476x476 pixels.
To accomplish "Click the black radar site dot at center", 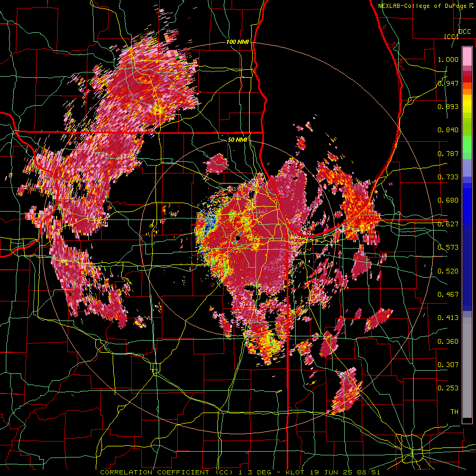I will 238,239.
